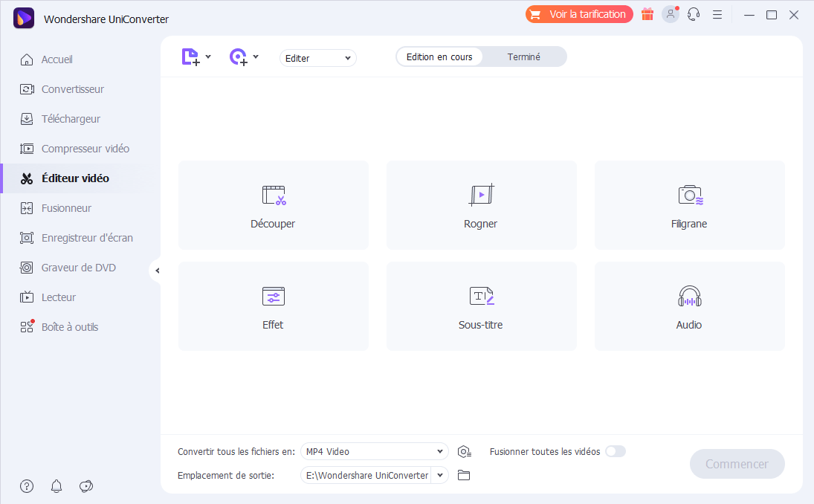Open the Sous-titre subtitle tool

(x=481, y=306)
